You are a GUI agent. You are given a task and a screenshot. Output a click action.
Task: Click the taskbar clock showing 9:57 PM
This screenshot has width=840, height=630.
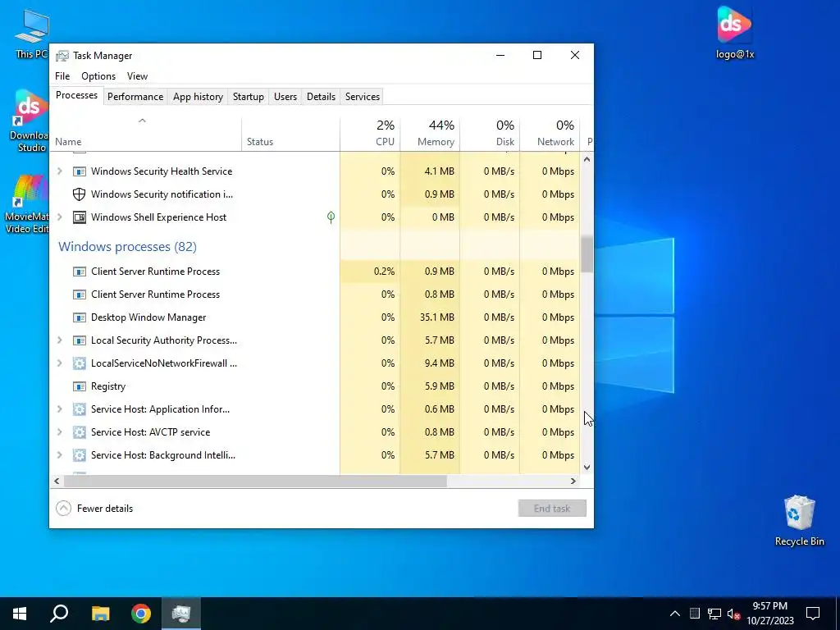tap(769, 614)
